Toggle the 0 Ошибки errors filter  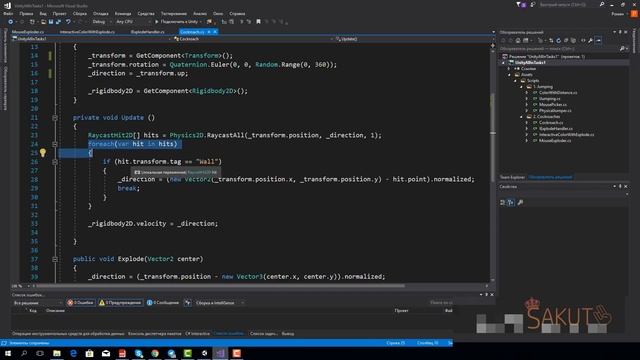click(81, 302)
